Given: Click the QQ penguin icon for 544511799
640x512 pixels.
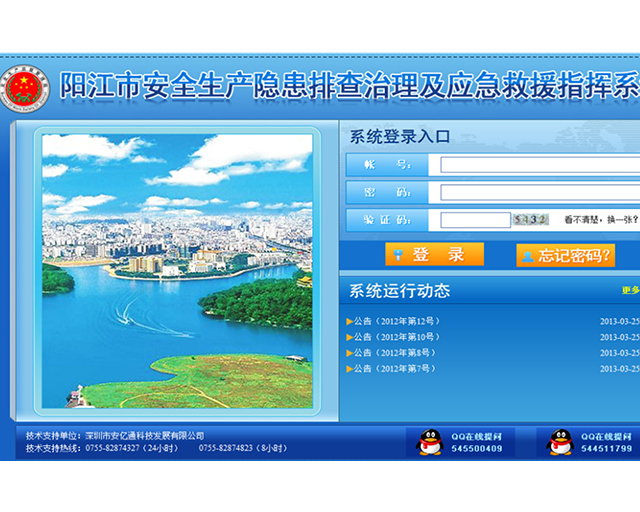Looking at the screenshot, I should pos(561,442).
